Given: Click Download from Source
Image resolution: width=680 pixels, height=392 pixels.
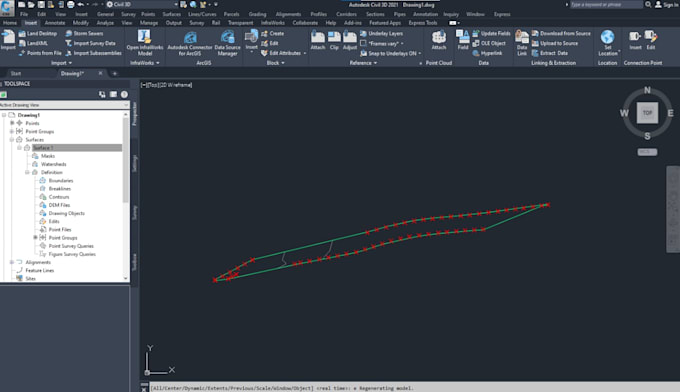Looking at the screenshot, I should coord(561,33).
